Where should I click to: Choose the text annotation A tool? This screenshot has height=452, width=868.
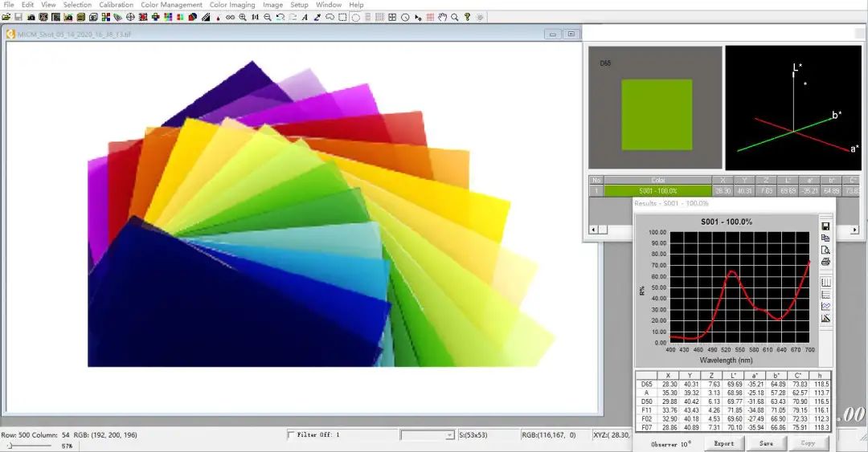click(305, 17)
